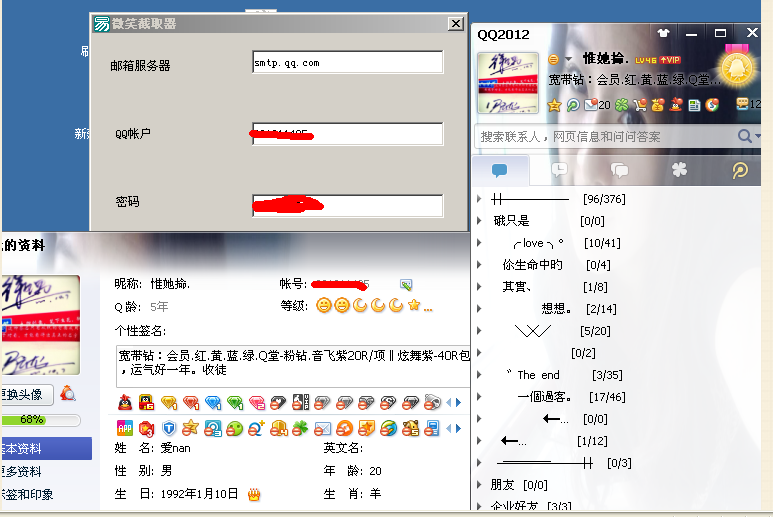The height and width of the screenshot is (517, 773).
Task: Expand the 一個過客。 contact group
Action: [479, 397]
